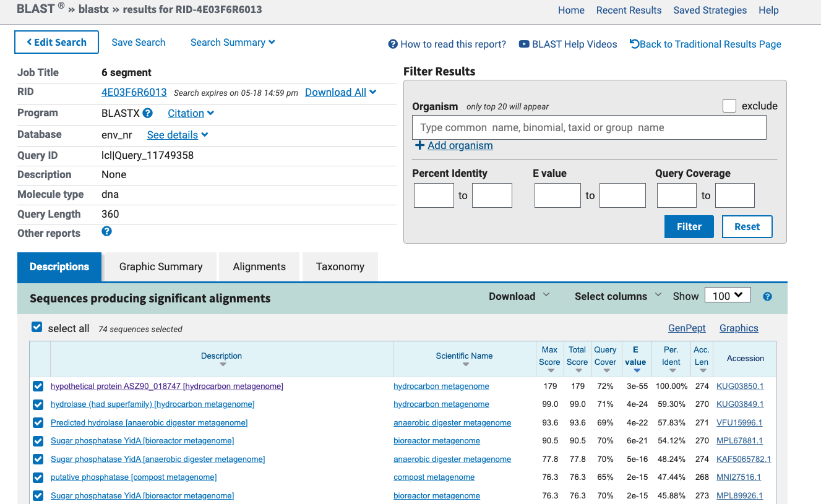Open How to read this report link

point(447,44)
